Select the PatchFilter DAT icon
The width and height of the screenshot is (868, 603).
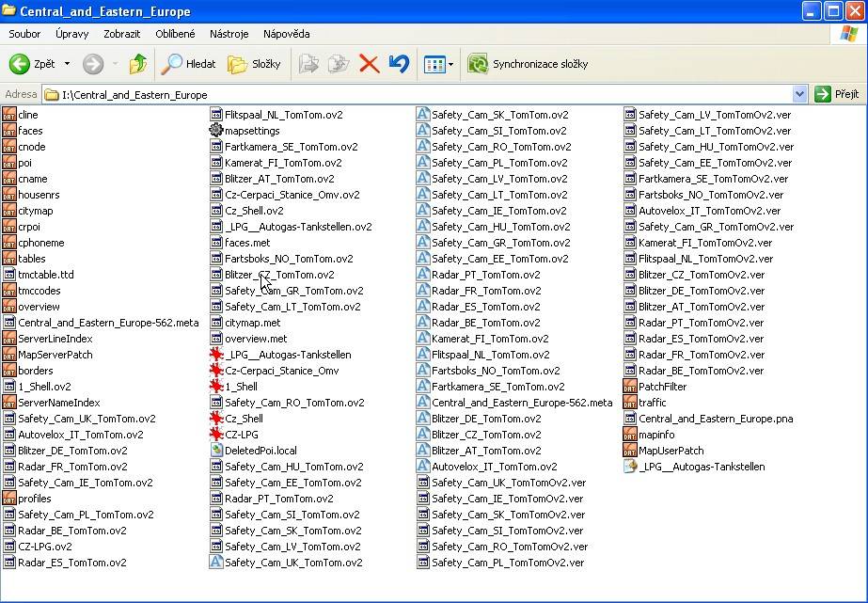[630, 387]
